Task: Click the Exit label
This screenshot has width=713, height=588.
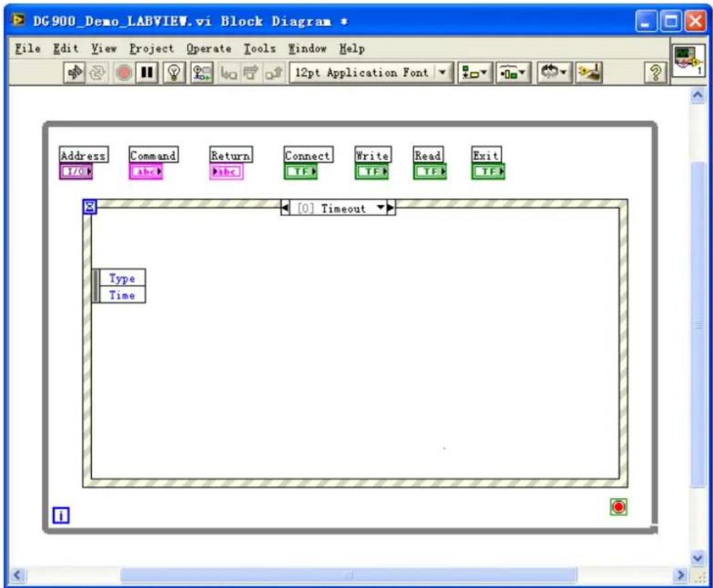Action: pos(486,156)
